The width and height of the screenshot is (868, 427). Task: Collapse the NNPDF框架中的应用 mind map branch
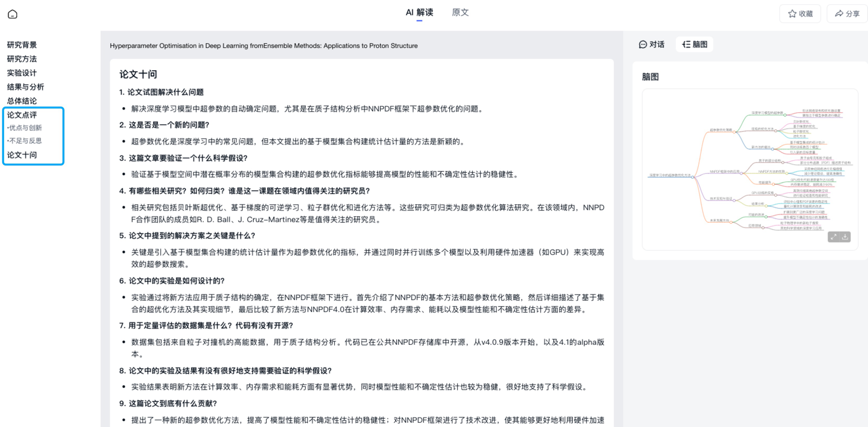742,172
